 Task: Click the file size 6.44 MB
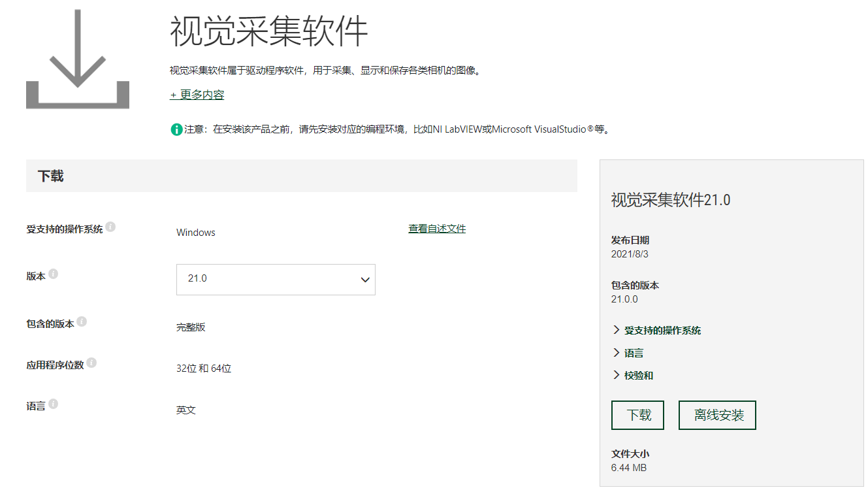point(629,468)
